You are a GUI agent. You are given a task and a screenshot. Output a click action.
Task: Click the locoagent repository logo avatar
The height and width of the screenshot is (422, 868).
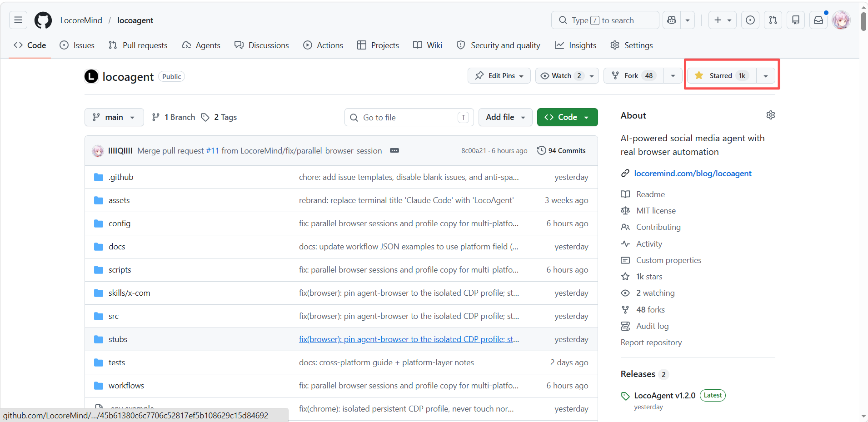[91, 76]
